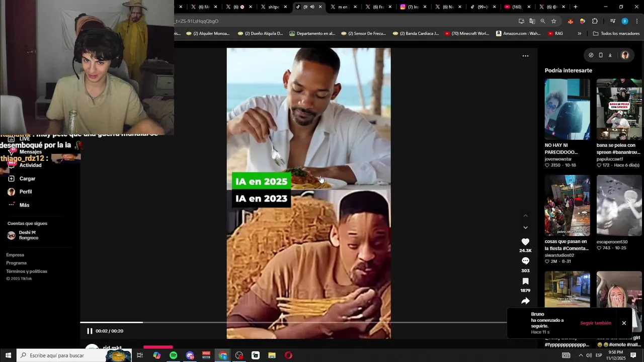
Task: Open the jovenwowstar author name
Action: tap(558, 159)
